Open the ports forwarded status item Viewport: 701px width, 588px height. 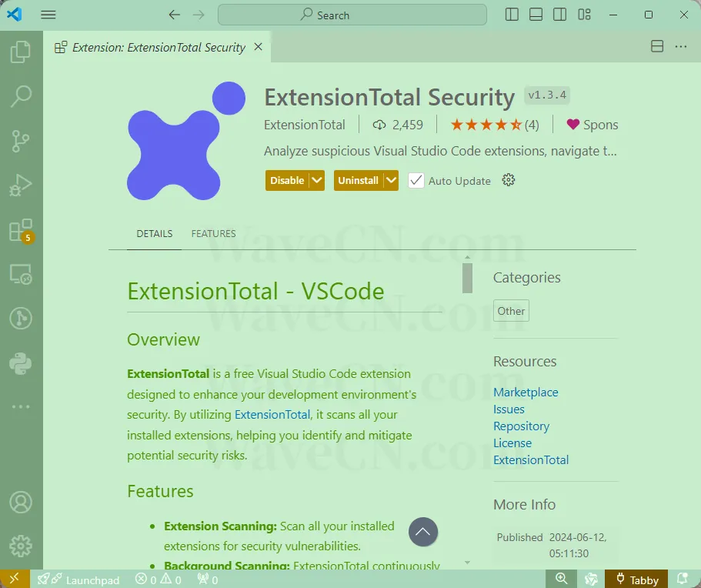tap(208, 580)
